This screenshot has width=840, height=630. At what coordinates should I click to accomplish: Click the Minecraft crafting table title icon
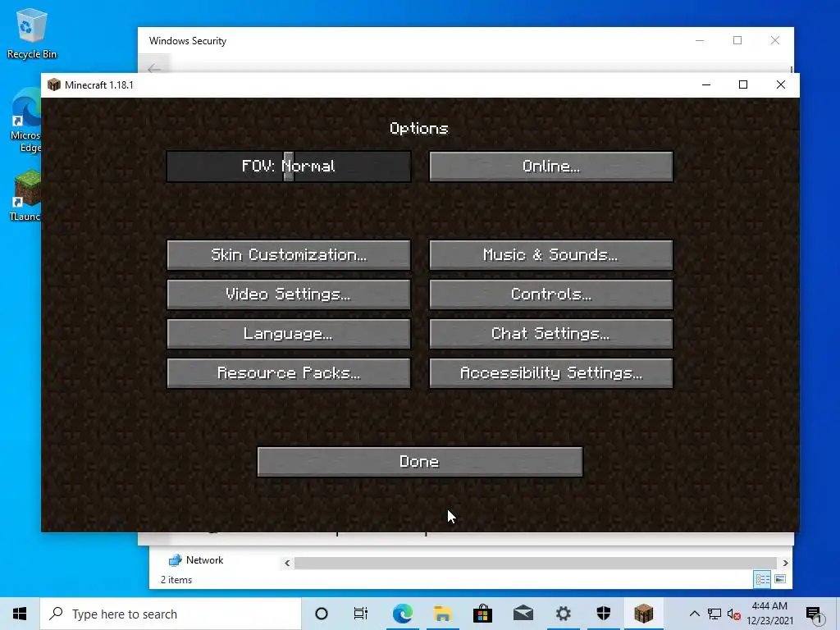tap(53, 84)
